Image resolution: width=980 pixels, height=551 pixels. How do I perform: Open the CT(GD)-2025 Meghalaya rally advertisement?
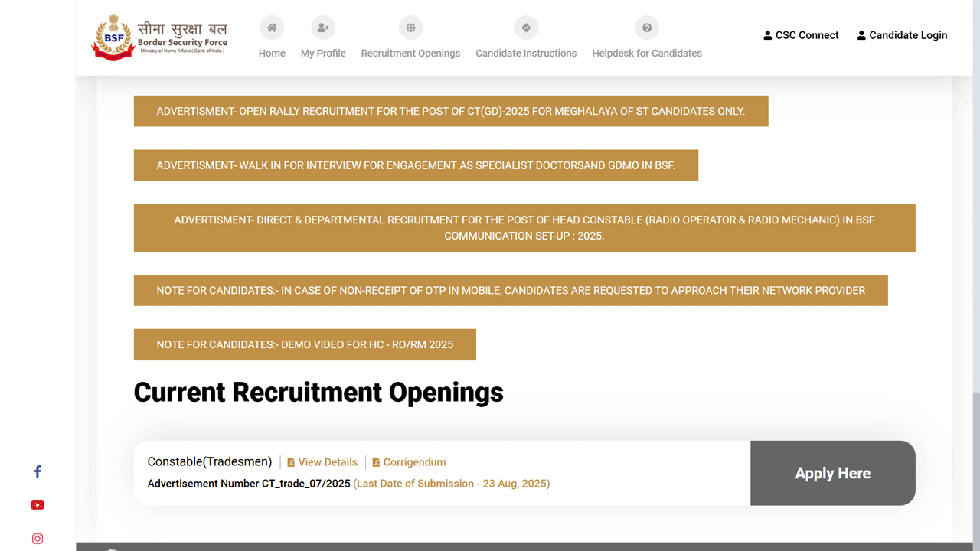pyautogui.click(x=450, y=111)
